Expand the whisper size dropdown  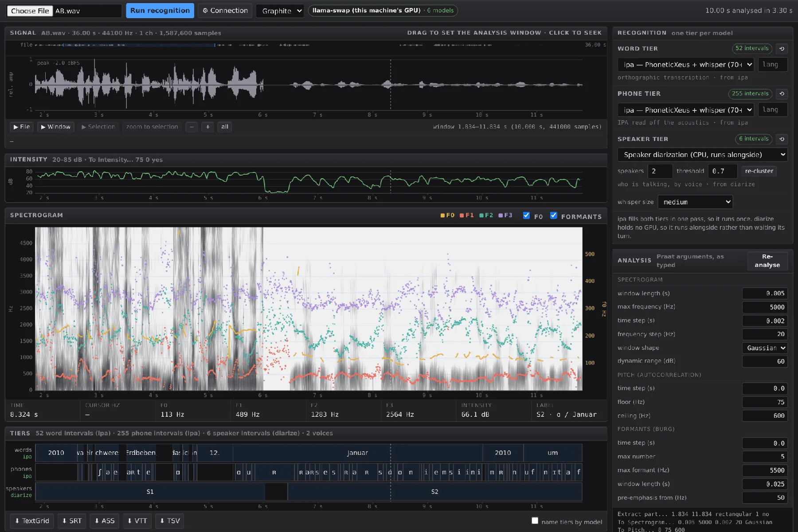[695, 202]
